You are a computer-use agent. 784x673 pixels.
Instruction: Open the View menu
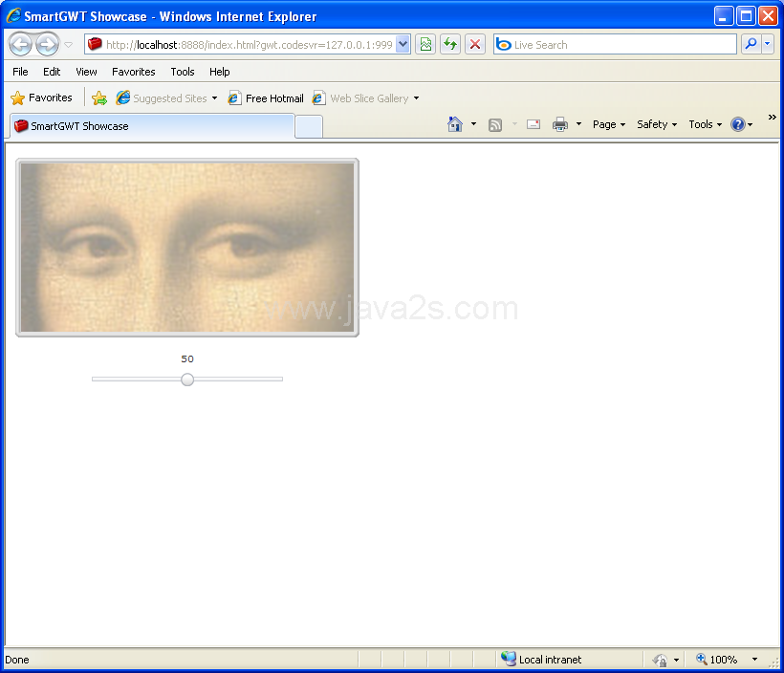[x=86, y=72]
